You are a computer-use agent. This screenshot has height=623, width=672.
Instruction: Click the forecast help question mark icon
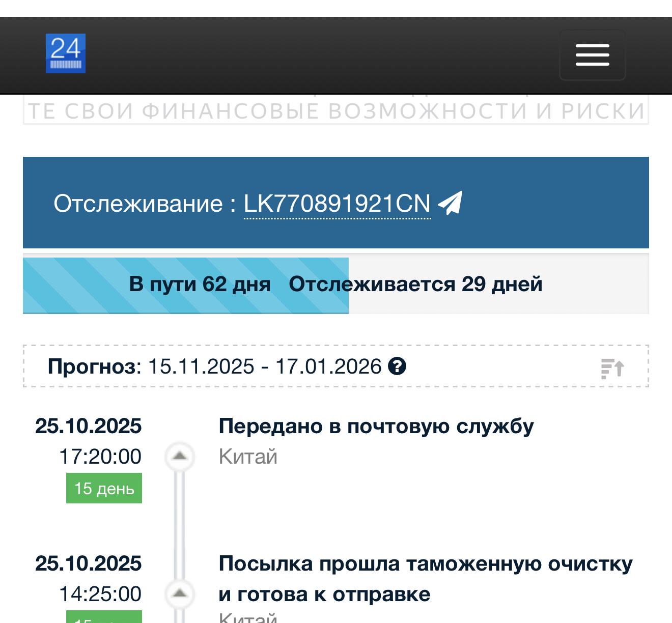397,366
